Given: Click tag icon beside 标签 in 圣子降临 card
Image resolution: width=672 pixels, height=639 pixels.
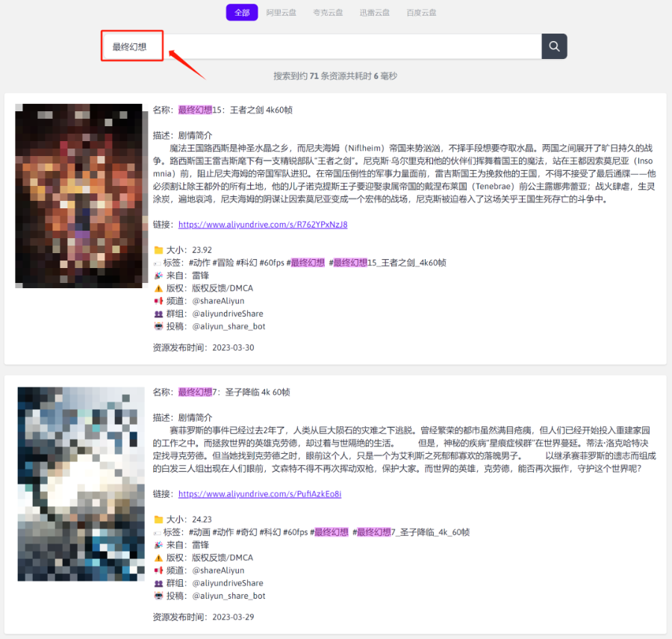Looking at the screenshot, I should pyautogui.click(x=158, y=533).
